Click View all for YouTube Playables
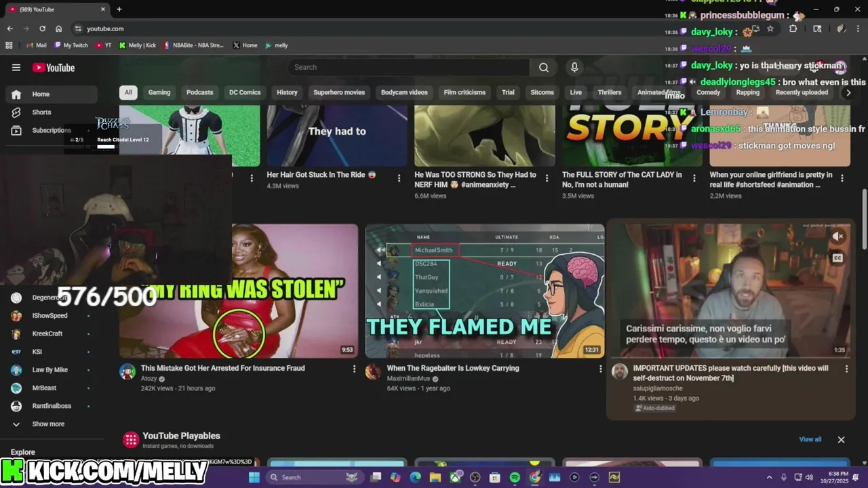This screenshot has width=868, height=488. (810, 439)
